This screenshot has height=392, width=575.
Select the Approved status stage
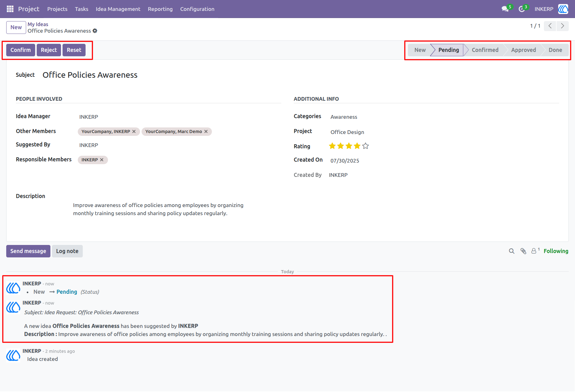point(523,50)
